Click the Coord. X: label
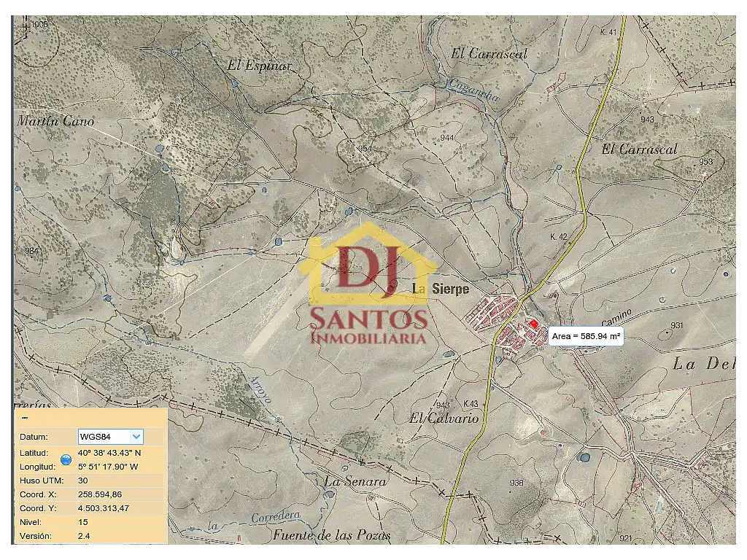Image resolution: width=747 pixels, height=560 pixels. 38,494
